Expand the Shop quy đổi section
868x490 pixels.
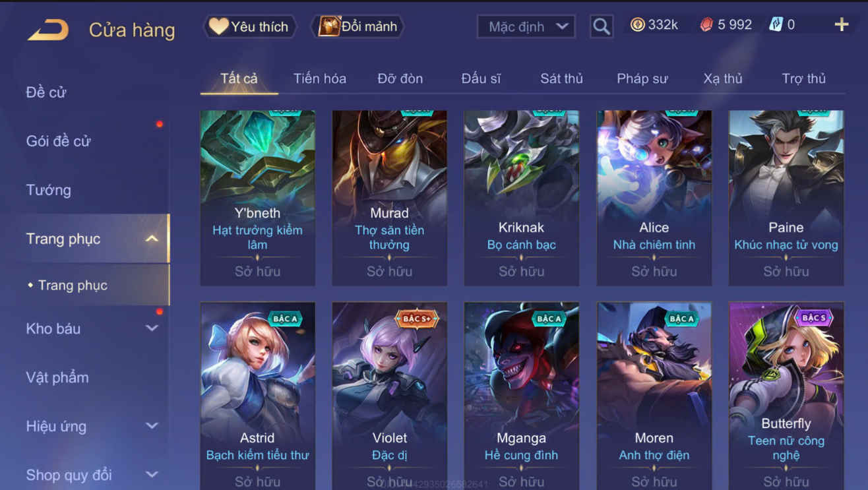(152, 475)
